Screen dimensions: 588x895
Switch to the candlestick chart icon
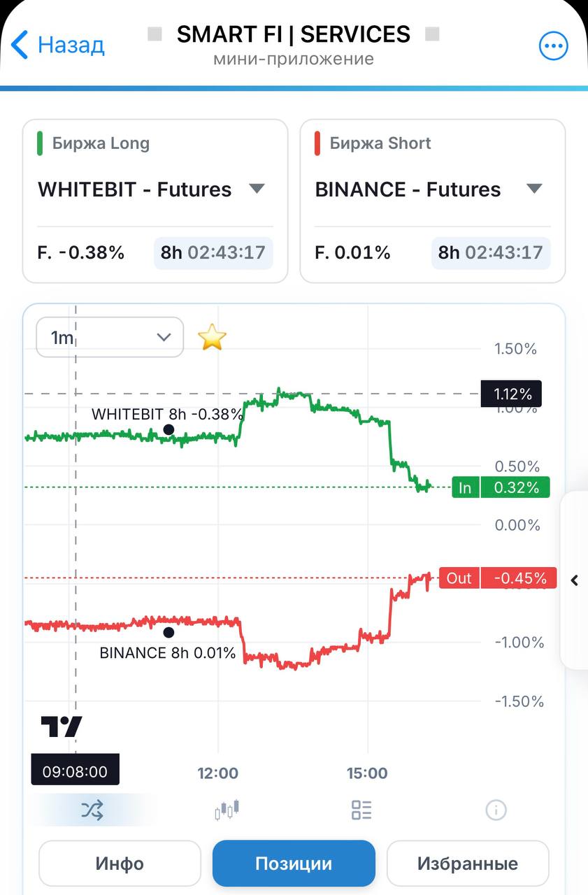point(227,810)
